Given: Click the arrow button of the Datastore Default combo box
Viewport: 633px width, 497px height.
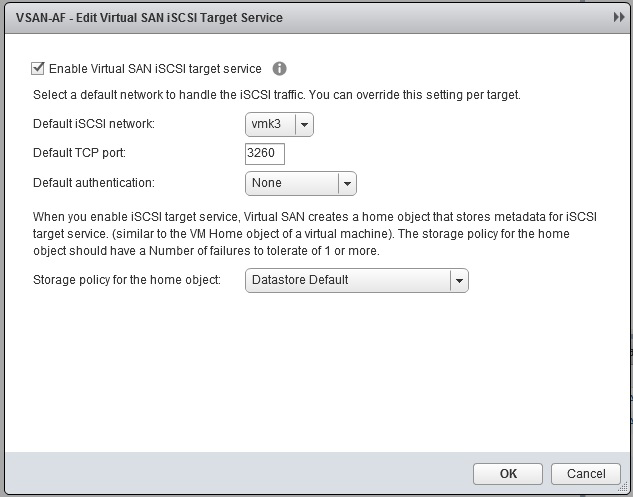Looking at the screenshot, I should (459, 280).
